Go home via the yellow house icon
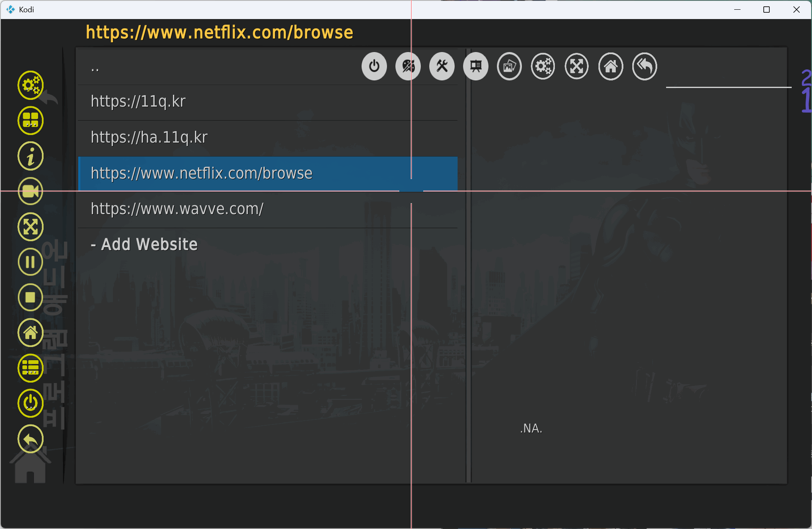The height and width of the screenshot is (529, 812). coord(30,333)
